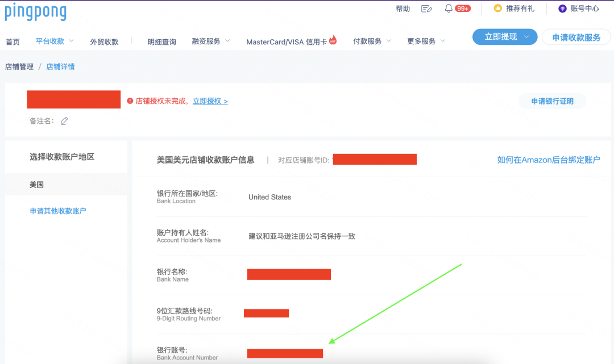614x364 pixels.
Task: Click the pingpong logo
Action: click(x=36, y=11)
